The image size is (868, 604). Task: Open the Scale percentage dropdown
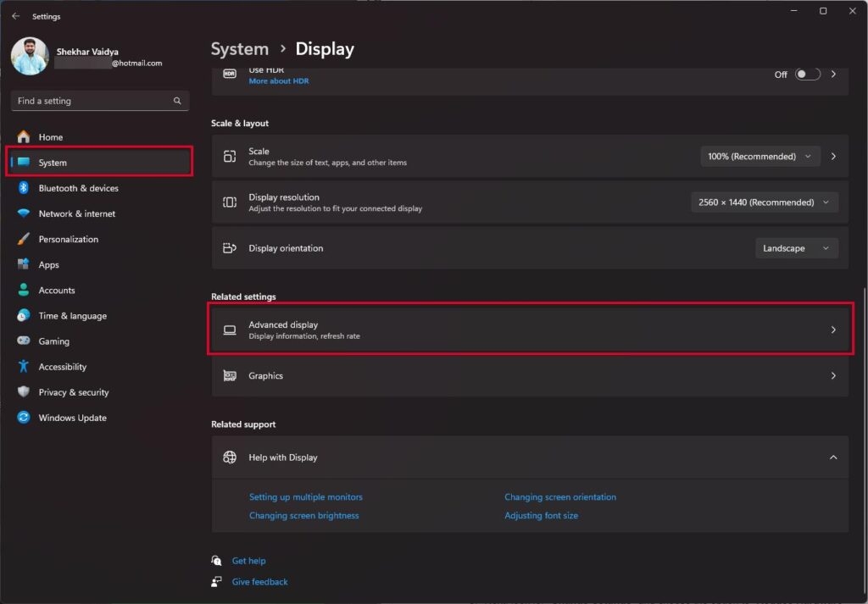pyautogui.click(x=760, y=157)
